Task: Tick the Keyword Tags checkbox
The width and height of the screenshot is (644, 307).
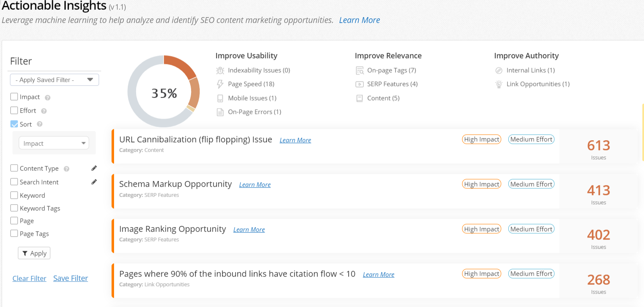Action: 14,208
